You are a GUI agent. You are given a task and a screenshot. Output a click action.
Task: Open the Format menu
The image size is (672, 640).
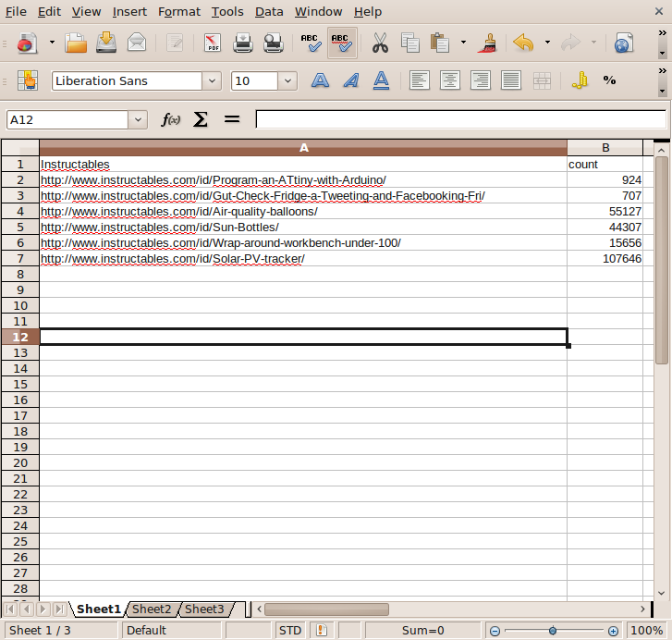(179, 12)
